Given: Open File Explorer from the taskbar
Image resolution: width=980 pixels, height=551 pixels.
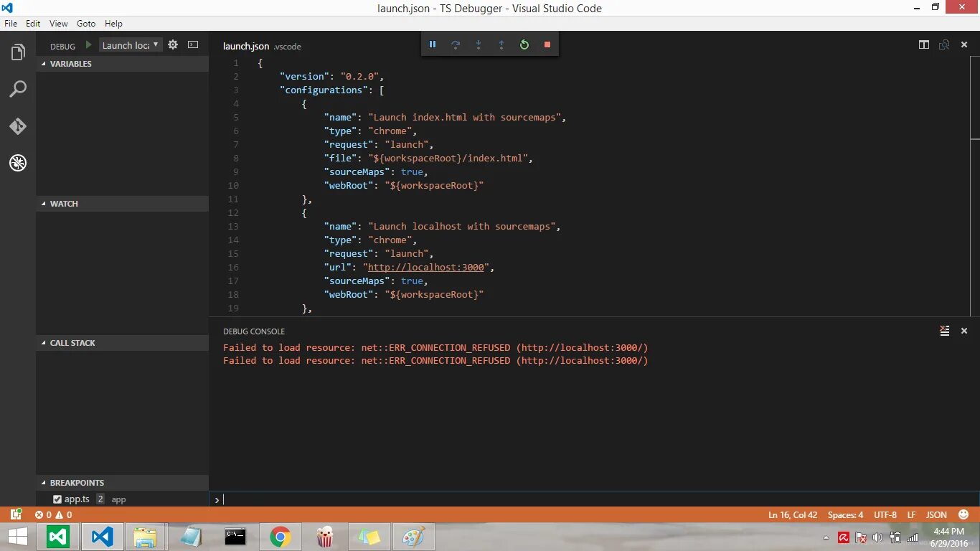Looking at the screenshot, I should [146, 537].
